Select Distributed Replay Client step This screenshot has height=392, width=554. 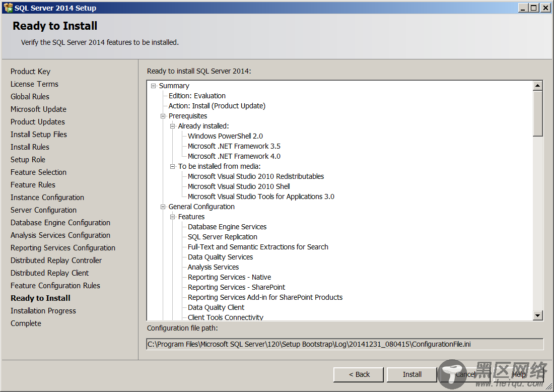(x=49, y=273)
